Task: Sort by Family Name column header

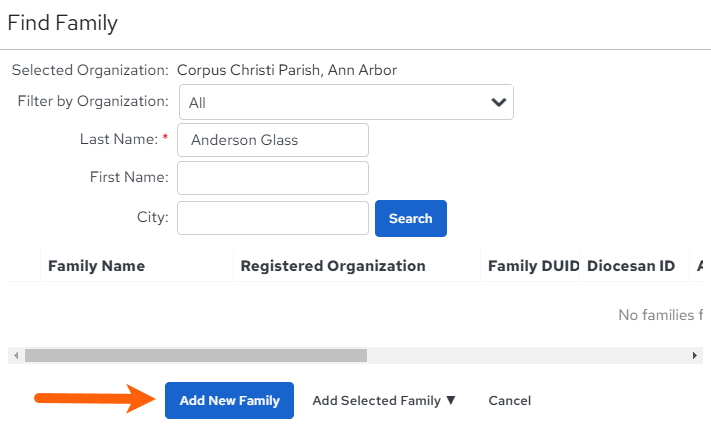Action: click(97, 266)
